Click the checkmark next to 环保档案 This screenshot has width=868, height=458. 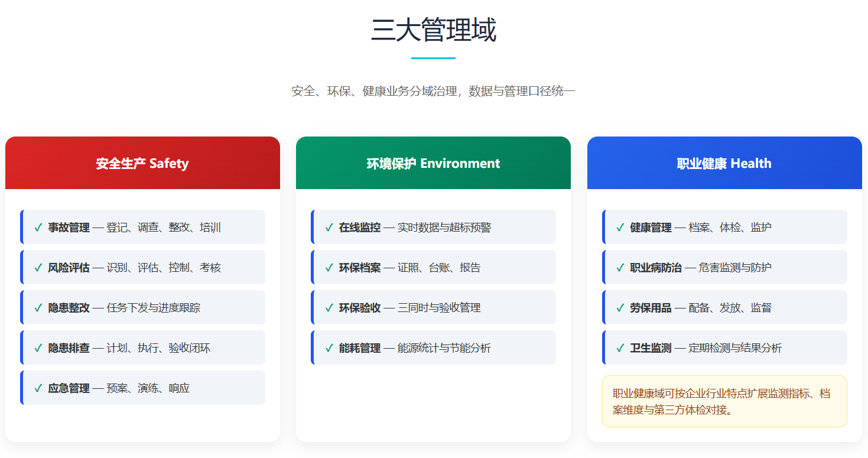(x=329, y=268)
